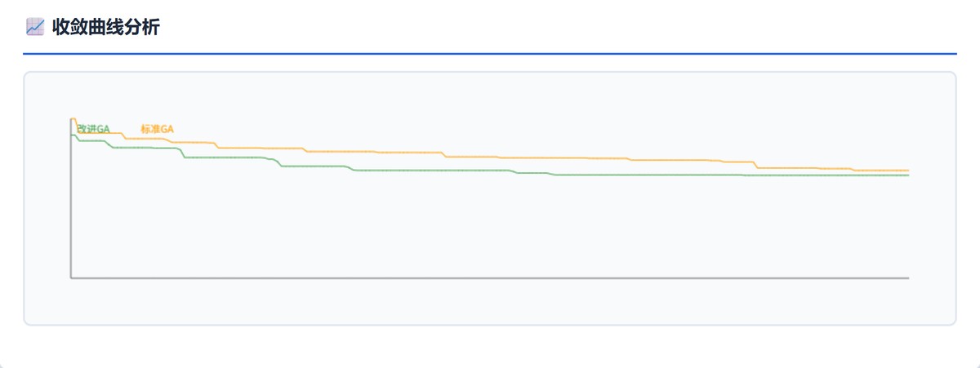Click the right end of the x-axis
This screenshot has height=368, width=980.
click(x=908, y=278)
